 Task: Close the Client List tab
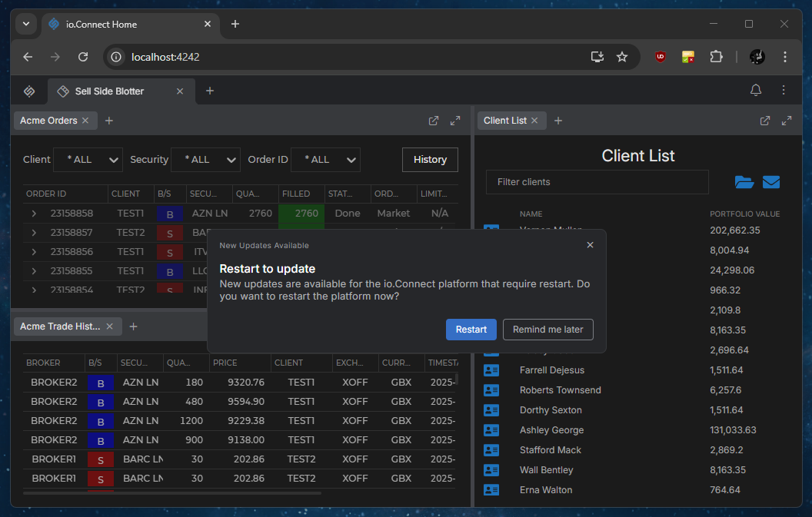point(534,121)
